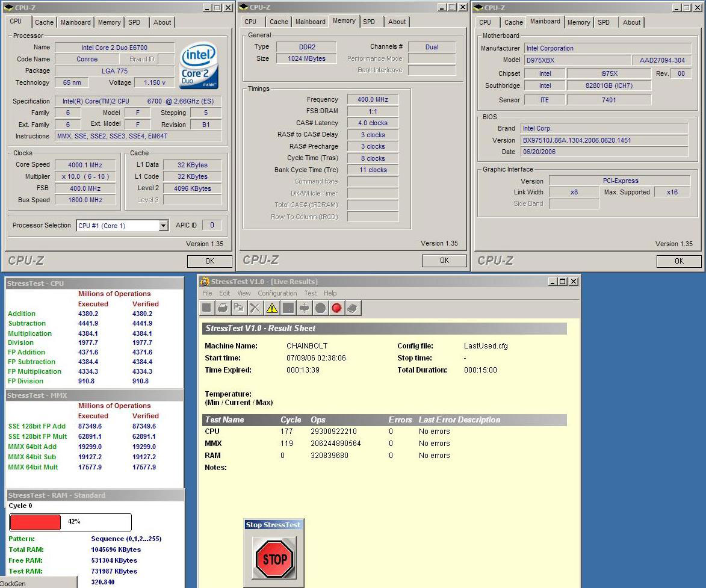Open About tab in right CPU-Z window
706x588 pixels.
pyautogui.click(x=632, y=22)
